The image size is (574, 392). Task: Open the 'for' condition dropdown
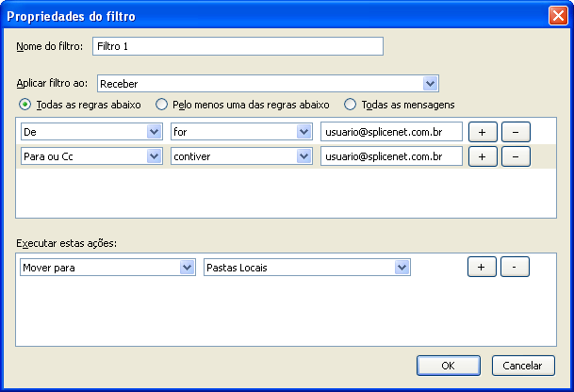click(x=241, y=132)
